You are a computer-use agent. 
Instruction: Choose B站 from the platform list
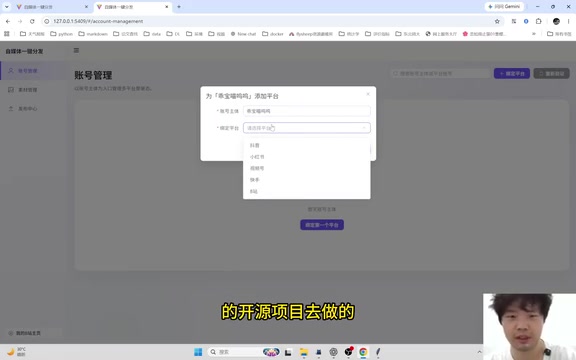coord(306,191)
